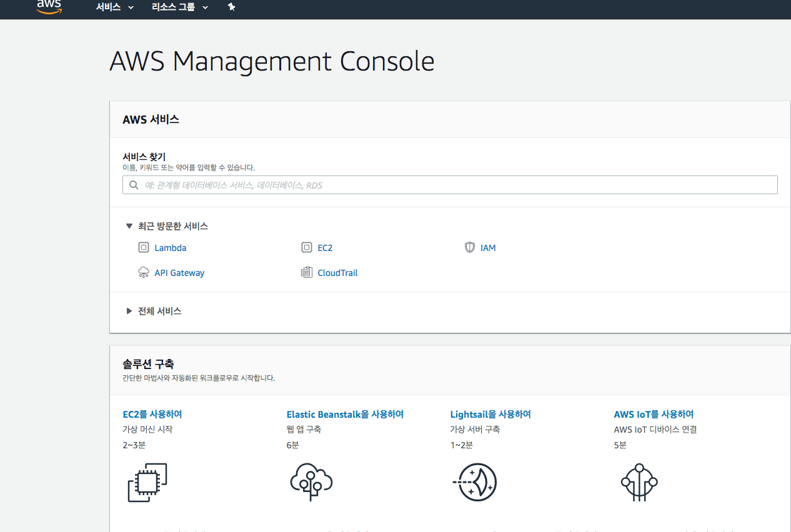Click the AWS Management Console heading
The height and width of the screenshot is (532, 791).
(x=272, y=62)
